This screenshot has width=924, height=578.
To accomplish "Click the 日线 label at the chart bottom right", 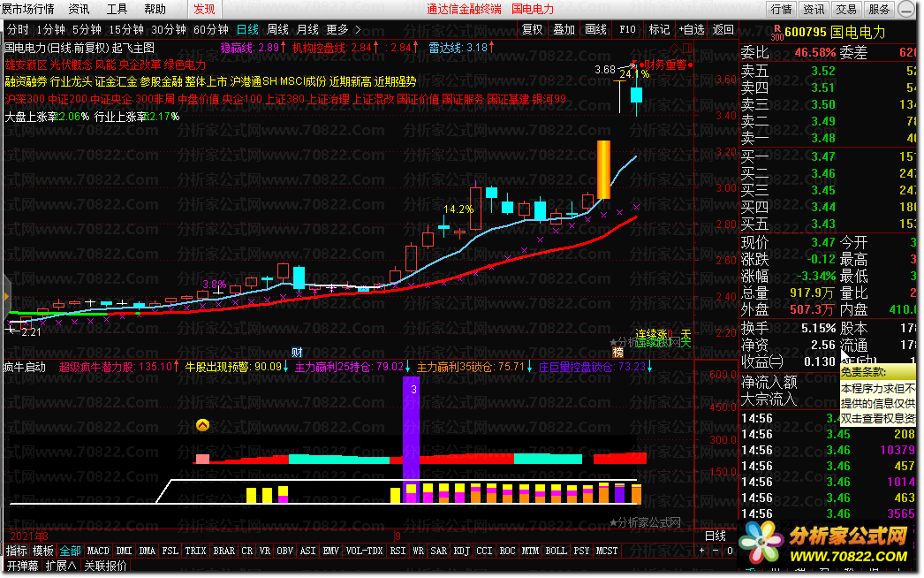I will pyautogui.click(x=716, y=536).
